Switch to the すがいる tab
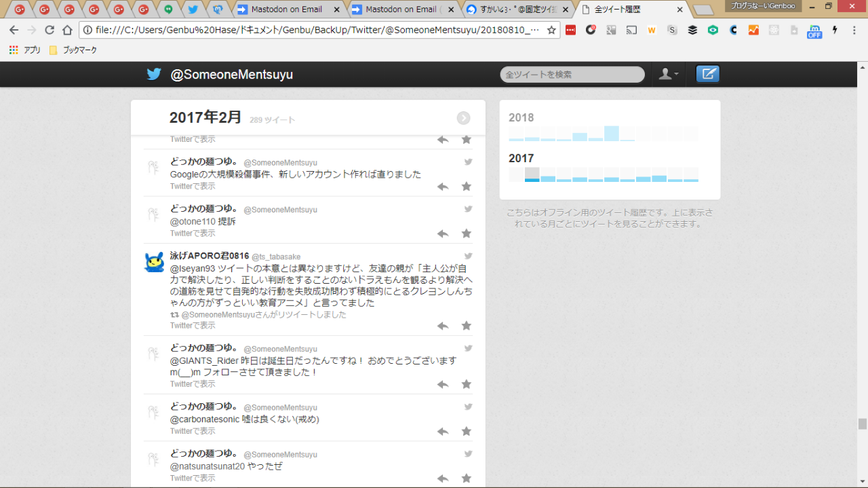 (x=515, y=10)
